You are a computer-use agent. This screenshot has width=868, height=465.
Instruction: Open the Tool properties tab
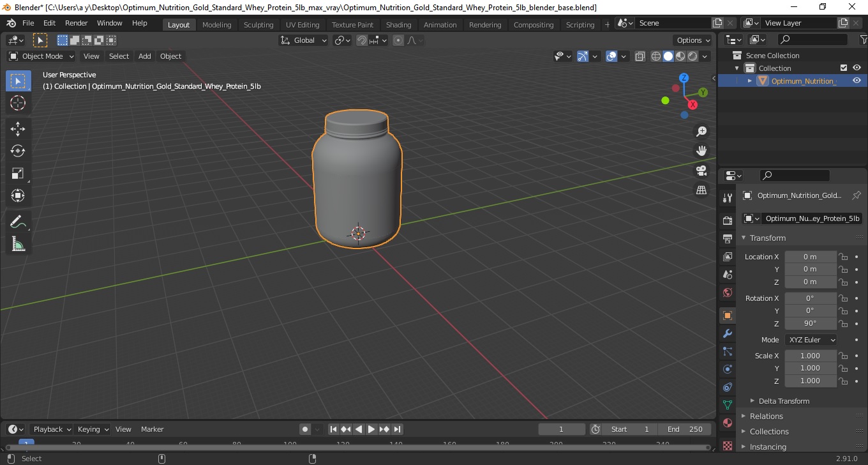click(x=727, y=198)
